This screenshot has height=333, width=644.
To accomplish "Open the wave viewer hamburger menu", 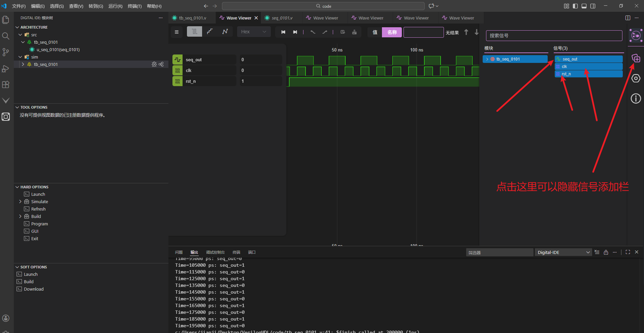I will tap(177, 32).
